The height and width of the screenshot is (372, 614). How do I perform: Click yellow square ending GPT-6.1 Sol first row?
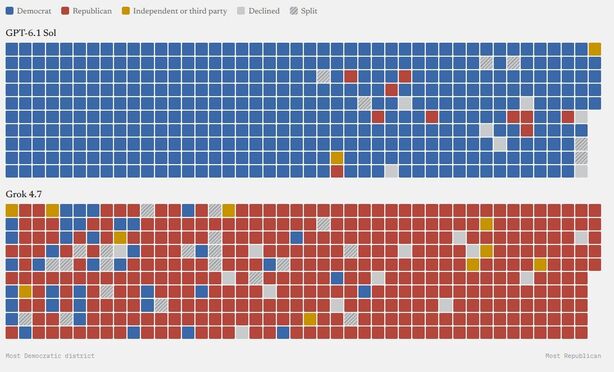(x=595, y=49)
